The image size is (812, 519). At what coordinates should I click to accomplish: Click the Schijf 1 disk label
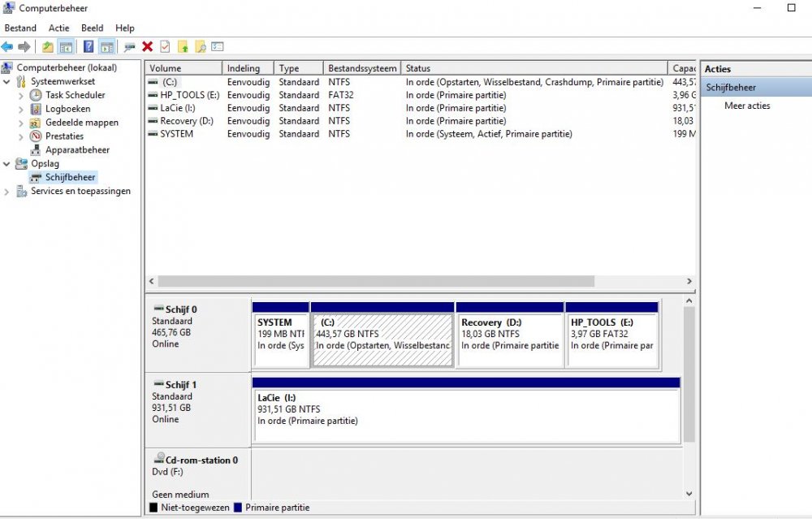click(181, 385)
